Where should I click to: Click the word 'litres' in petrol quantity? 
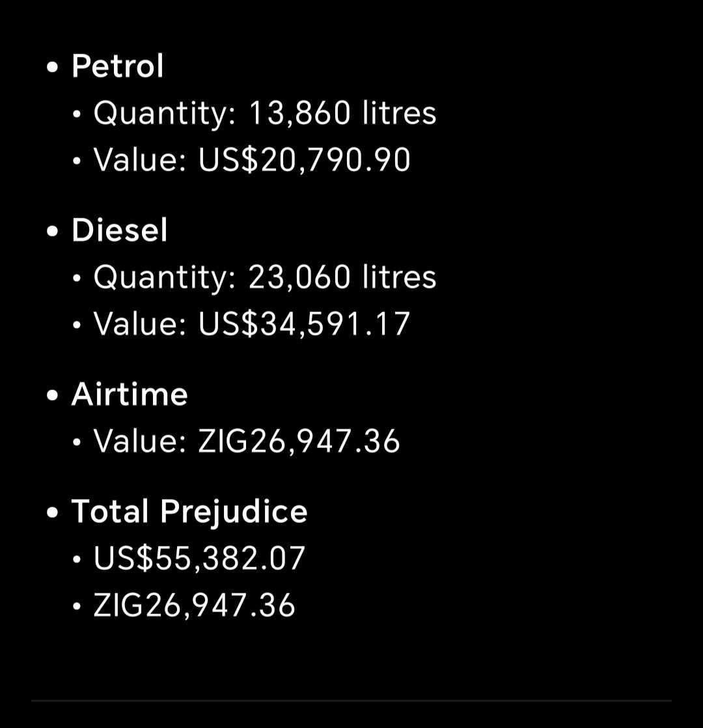399,113
